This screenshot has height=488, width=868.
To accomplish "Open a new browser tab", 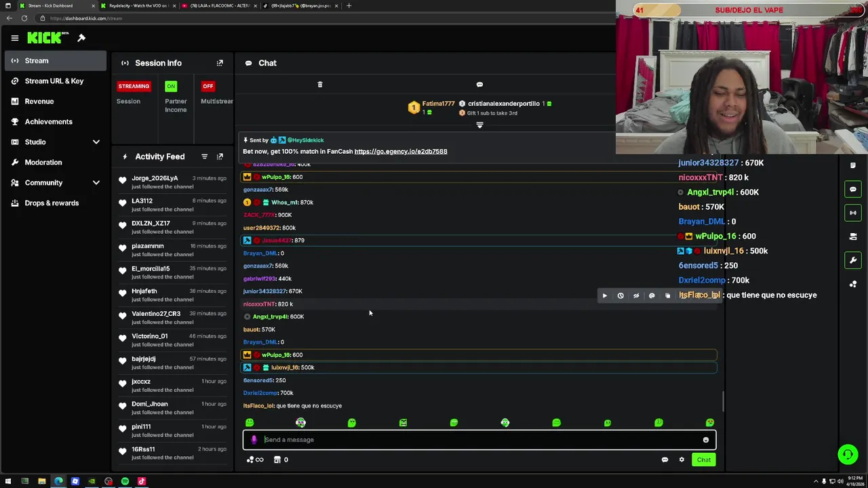I will click(349, 5).
